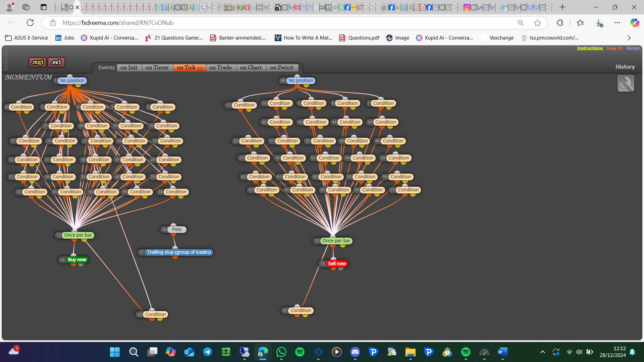Open the Jobs bookmark

coord(65,38)
